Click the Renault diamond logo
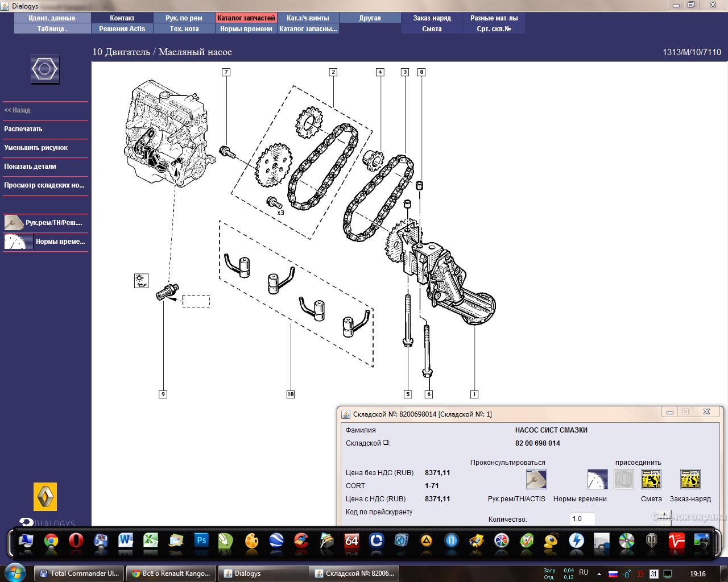This screenshot has width=728, height=582. [45, 497]
